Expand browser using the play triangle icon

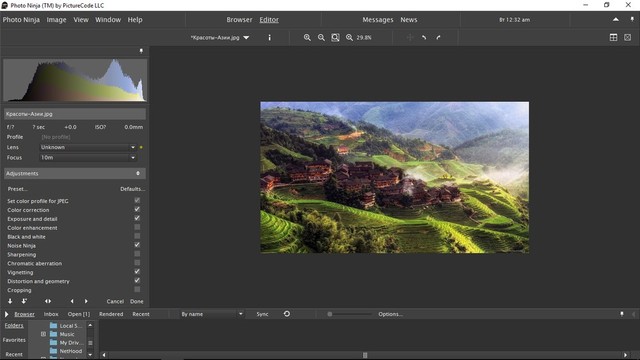click(7, 314)
